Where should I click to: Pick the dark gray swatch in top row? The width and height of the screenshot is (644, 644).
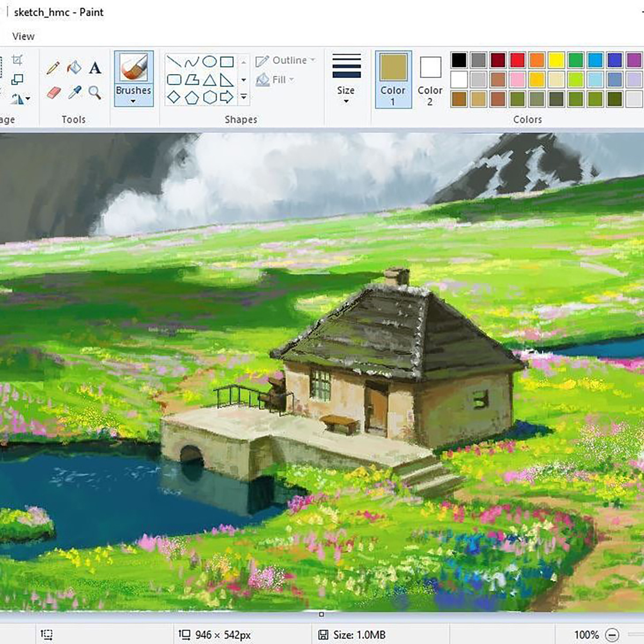[478, 60]
